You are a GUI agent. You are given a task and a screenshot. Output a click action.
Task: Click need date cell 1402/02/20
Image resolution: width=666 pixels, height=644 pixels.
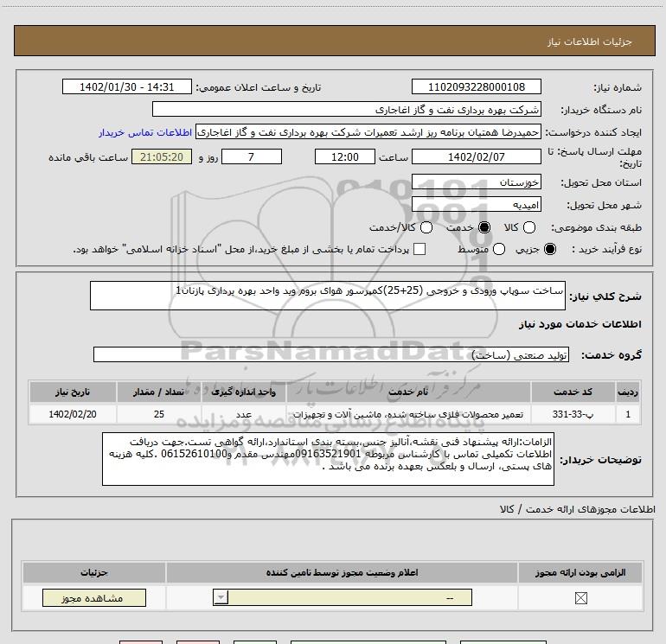(x=73, y=414)
